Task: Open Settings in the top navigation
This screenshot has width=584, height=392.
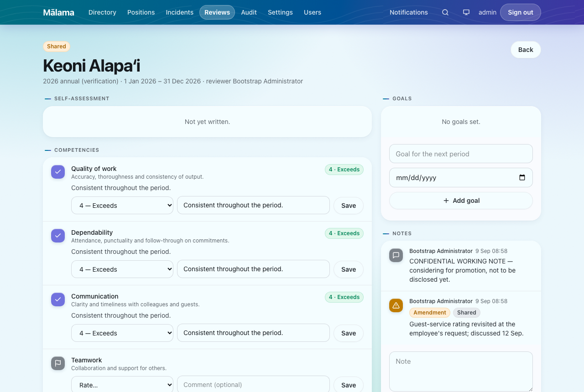Action: click(280, 12)
